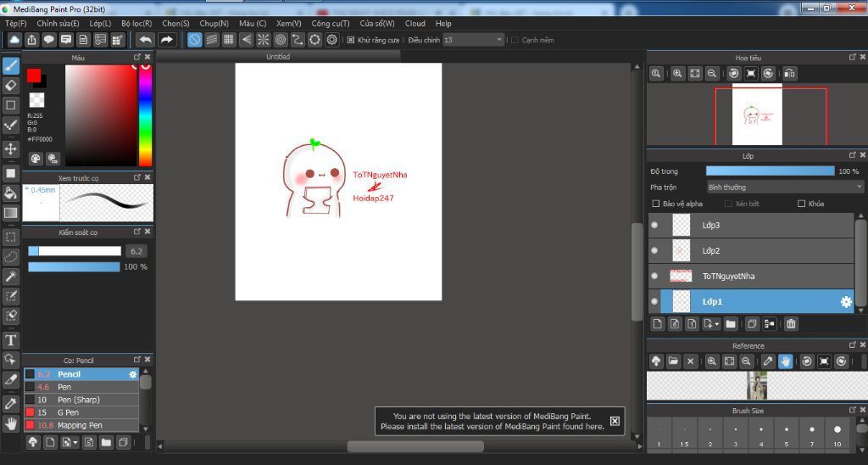
Task: Expand add-layer dropdown arrow in Lớp panel
Action: 717,323
